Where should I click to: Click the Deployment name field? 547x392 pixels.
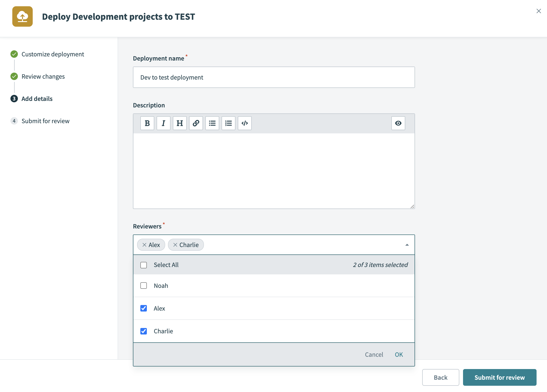(x=274, y=77)
